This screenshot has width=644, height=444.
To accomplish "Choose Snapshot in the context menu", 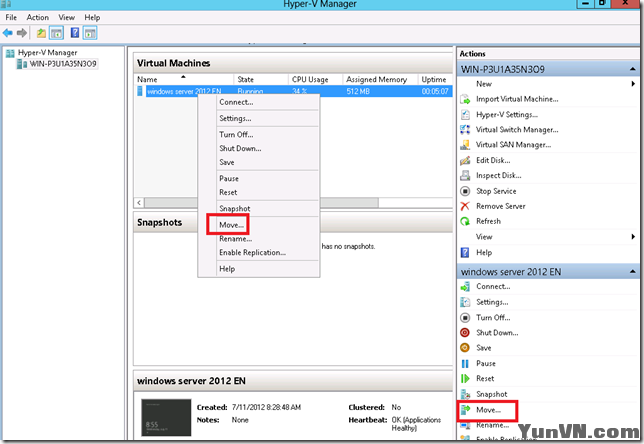I will pos(259,209).
